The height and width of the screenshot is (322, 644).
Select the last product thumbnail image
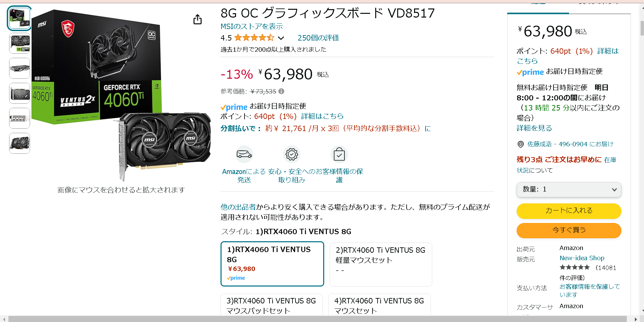click(20, 143)
